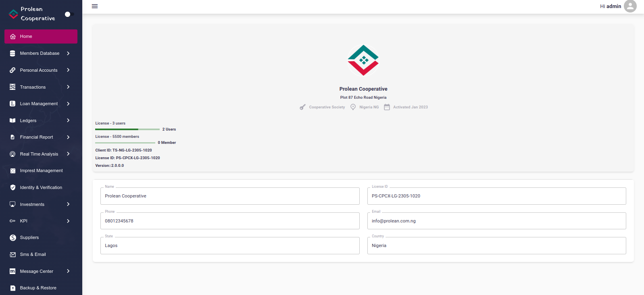Click the Phone input field
The height and width of the screenshot is (295, 644).
[x=230, y=221]
